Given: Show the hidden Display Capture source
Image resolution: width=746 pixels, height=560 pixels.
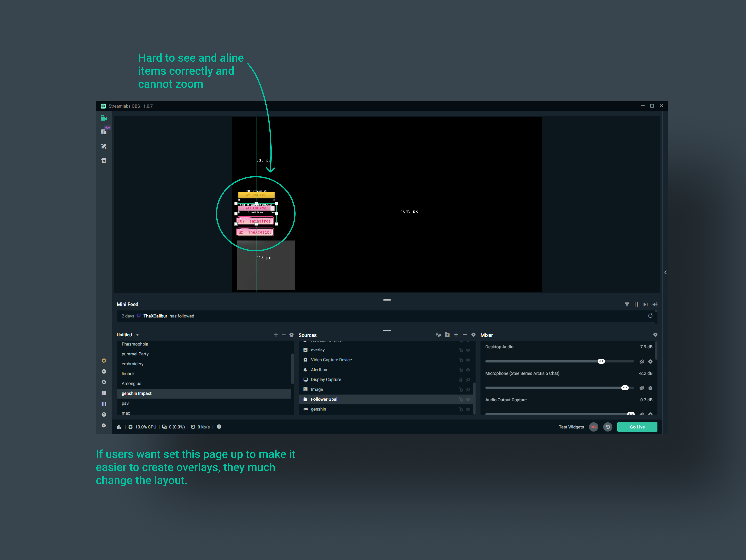Looking at the screenshot, I should [468, 380].
